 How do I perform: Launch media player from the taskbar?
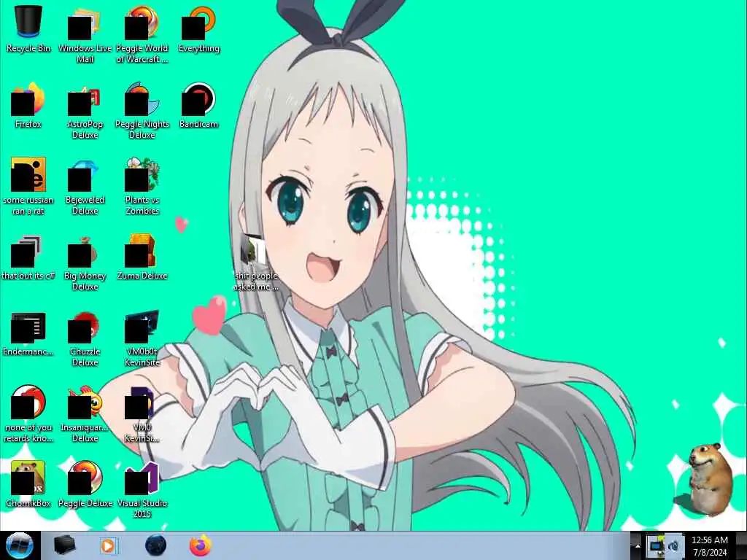pyautogui.click(x=109, y=545)
